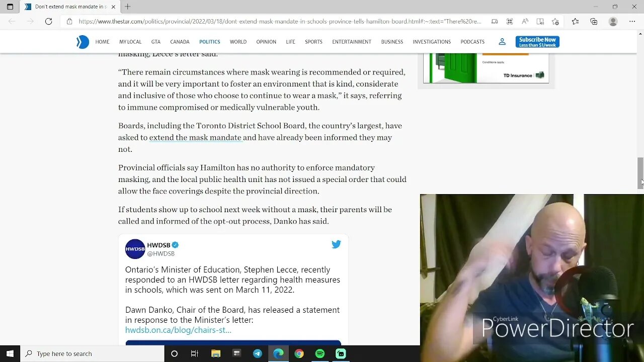This screenshot has height=362, width=644.
Task: Click the Toronto Star logo
Action: click(x=83, y=42)
